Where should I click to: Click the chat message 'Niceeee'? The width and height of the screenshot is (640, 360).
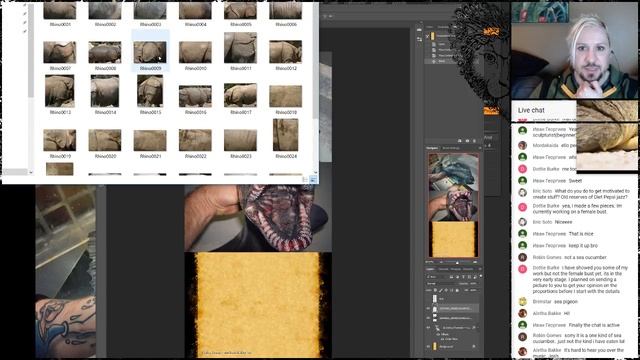(x=564, y=222)
